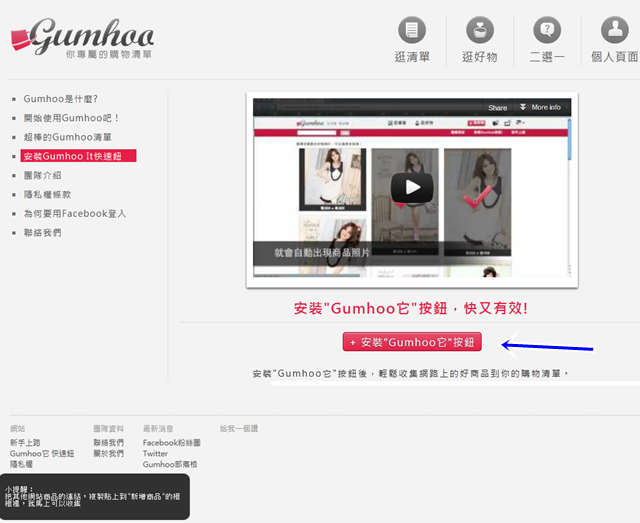Open footer link Twitter

tap(156, 454)
